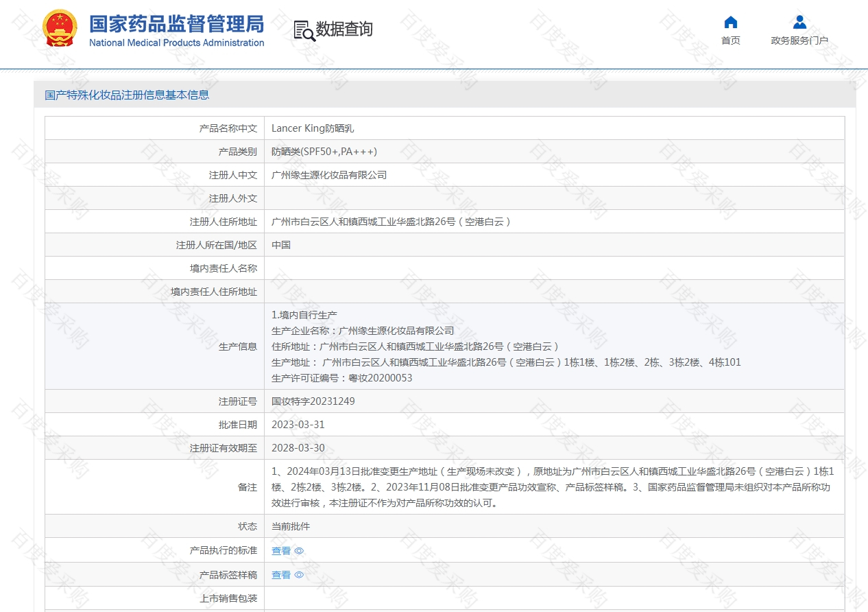Click the 注册证有效期至 row label
868x612 pixels.
pyautogui.click(x=224, y=448)
